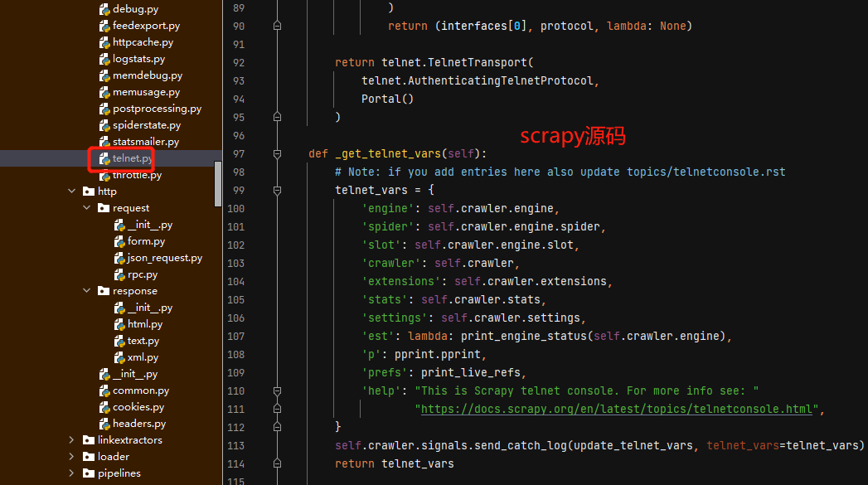868x485 pixels.
Task: Click the httpcache.py file icon
Action: 104,42
